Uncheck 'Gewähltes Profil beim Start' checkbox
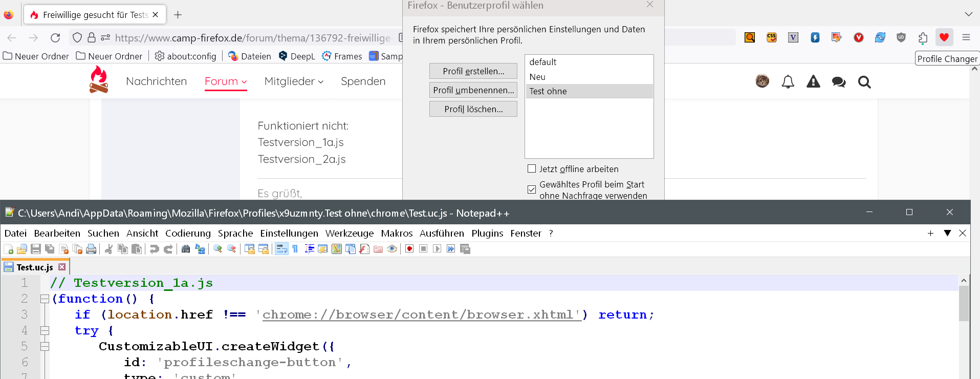Image resolution: width=980 pixels, height=379 pixels. tap(532, 189)
